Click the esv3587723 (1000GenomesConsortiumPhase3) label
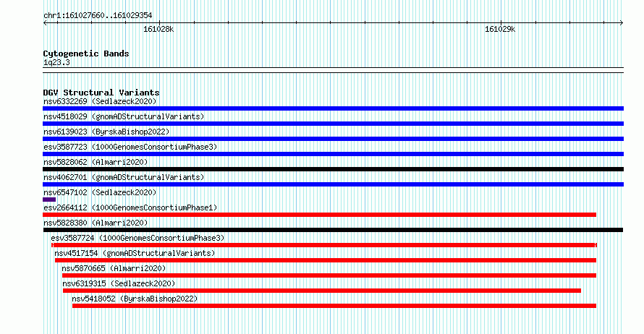644x334 pixels. (130, 147)
